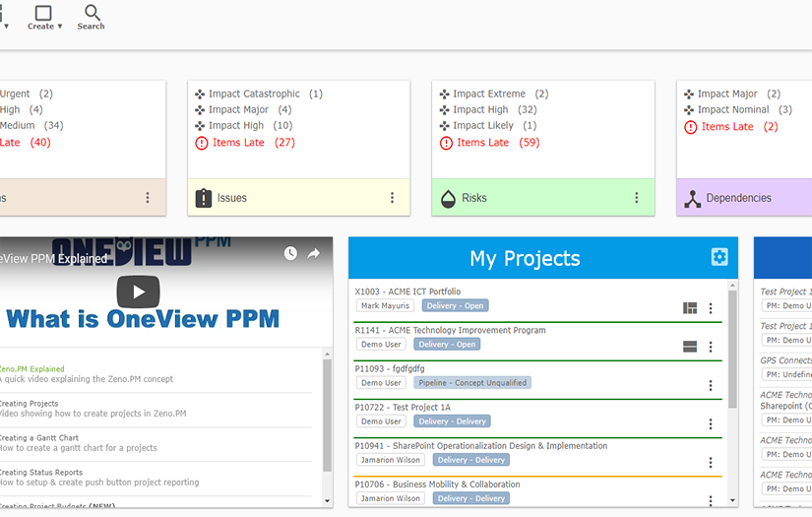The image size is (812, 517).
Task: Click Items Late alert icon in Dependencies card
Action: pyautogui.click(x=690, y=127)
